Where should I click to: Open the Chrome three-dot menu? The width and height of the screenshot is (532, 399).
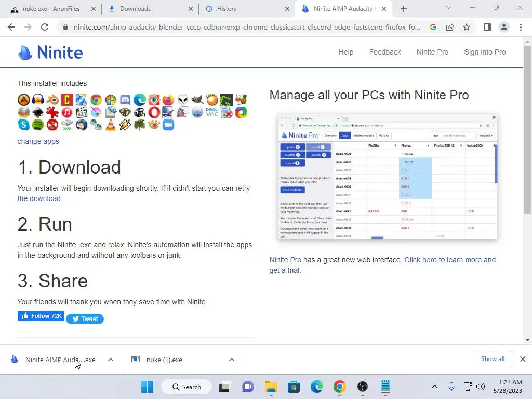coord(521,27)
